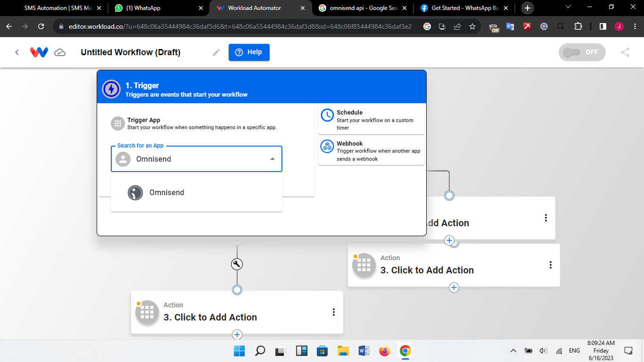Open three-dot menu on right step 3 card
The width and height of the screenshot is (644, 362).
[x=551, y=265]
